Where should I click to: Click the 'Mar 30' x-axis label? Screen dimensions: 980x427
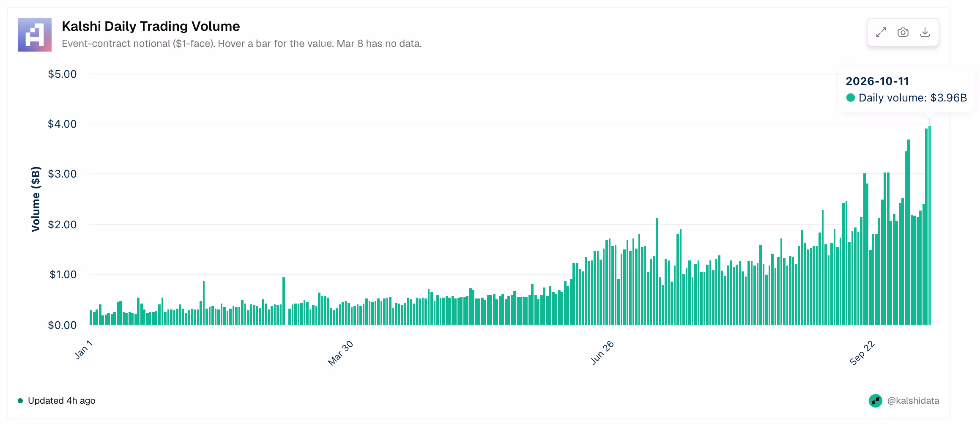click(340, 353)
